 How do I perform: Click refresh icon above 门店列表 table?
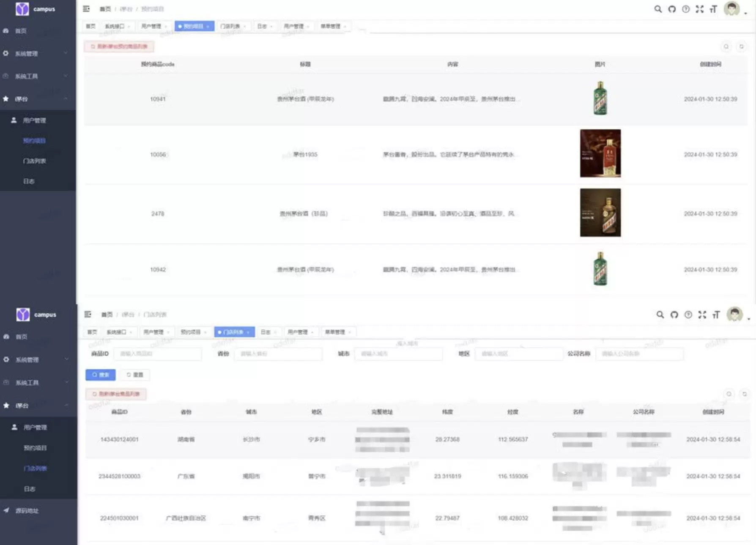click(x=744, y=394)
